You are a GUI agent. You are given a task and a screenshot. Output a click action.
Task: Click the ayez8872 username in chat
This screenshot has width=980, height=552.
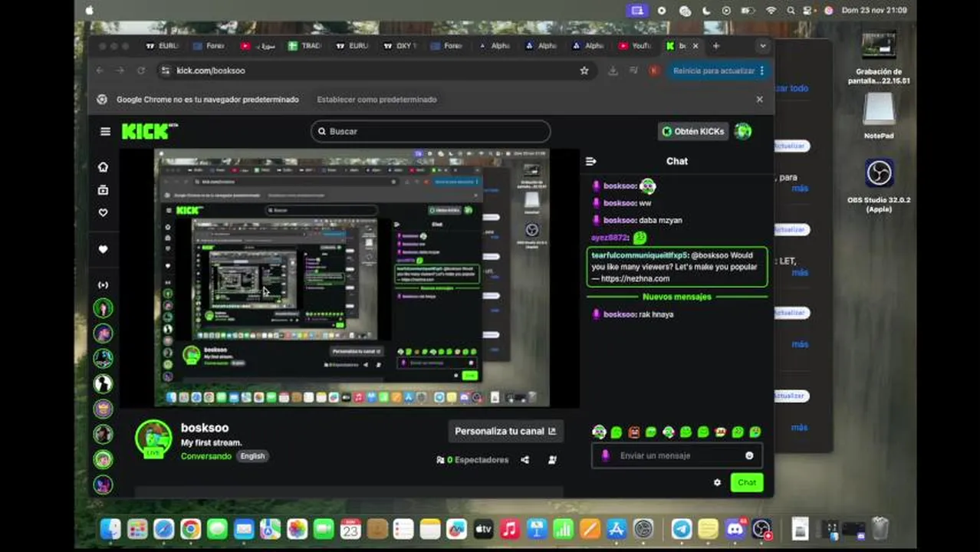pyautogui.click(x=610, y=238)
